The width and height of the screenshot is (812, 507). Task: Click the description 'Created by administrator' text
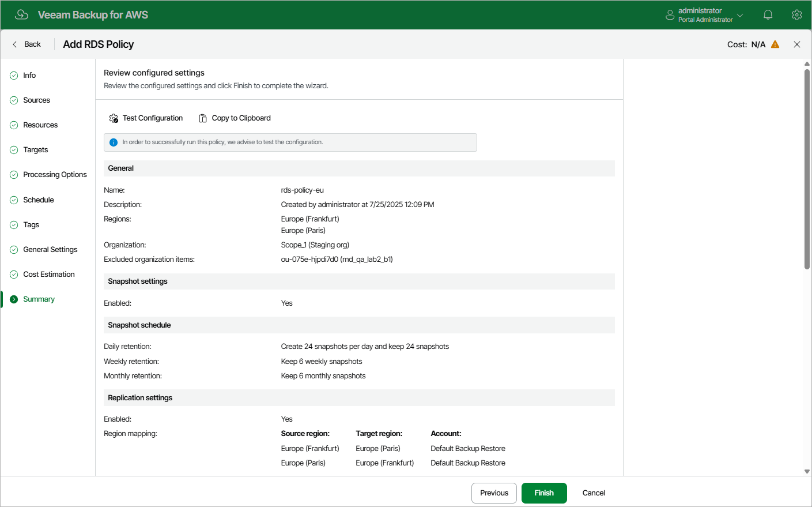(358, 205)
